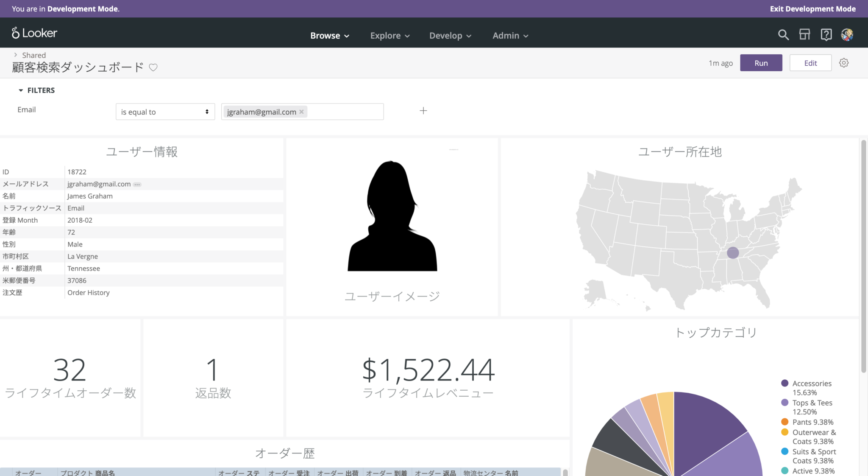The width and height of the screenshot is (868, 476).
Task: Open the dashboard settings gear
Action: (844, 62)
